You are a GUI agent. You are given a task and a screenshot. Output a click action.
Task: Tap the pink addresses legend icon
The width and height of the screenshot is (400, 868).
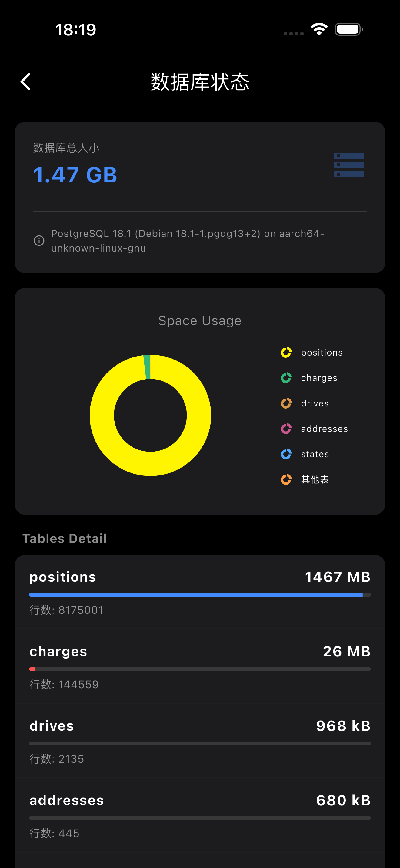[x=286, y=429]
